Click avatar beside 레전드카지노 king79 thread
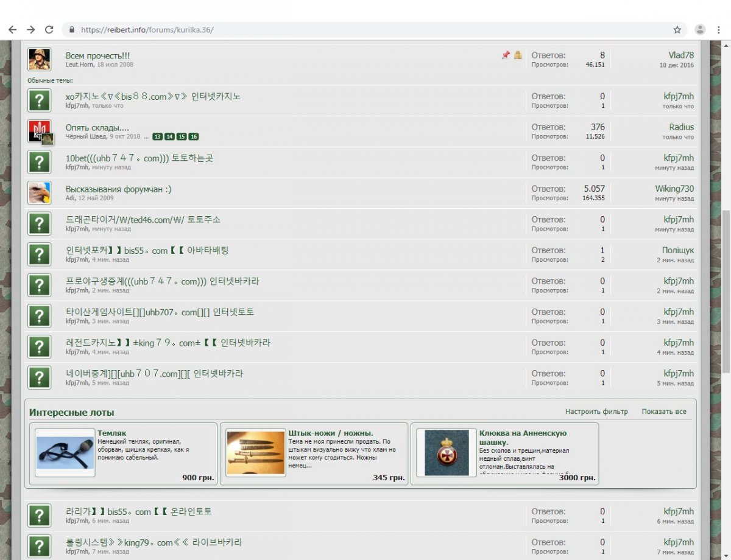731x560 pixels. [40, 346]
